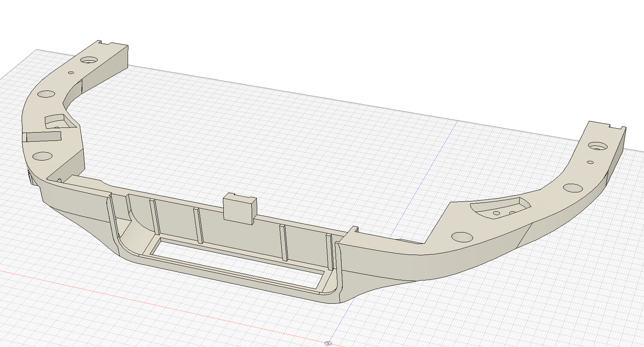This screenshot has width=644, height=347.
Task: Click the rectangular slot on the left arm
Action: click(x=43, y=136)
